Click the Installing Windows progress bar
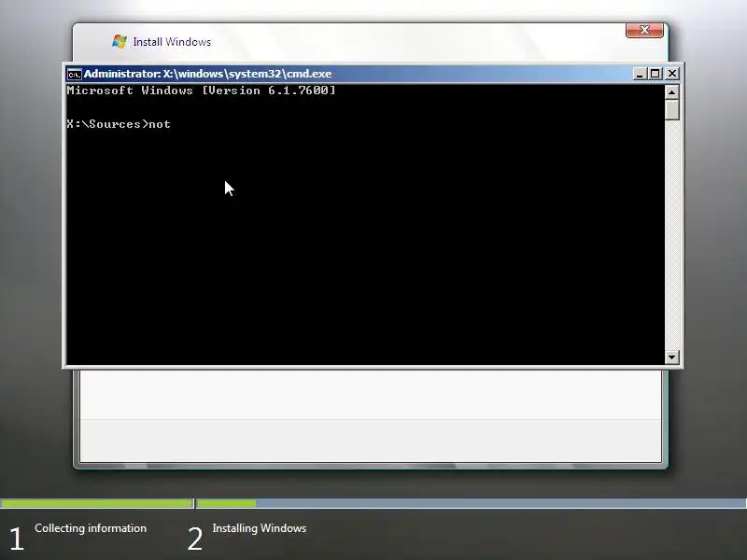Screen dimensions: 747x560 (x=472, y=503)
